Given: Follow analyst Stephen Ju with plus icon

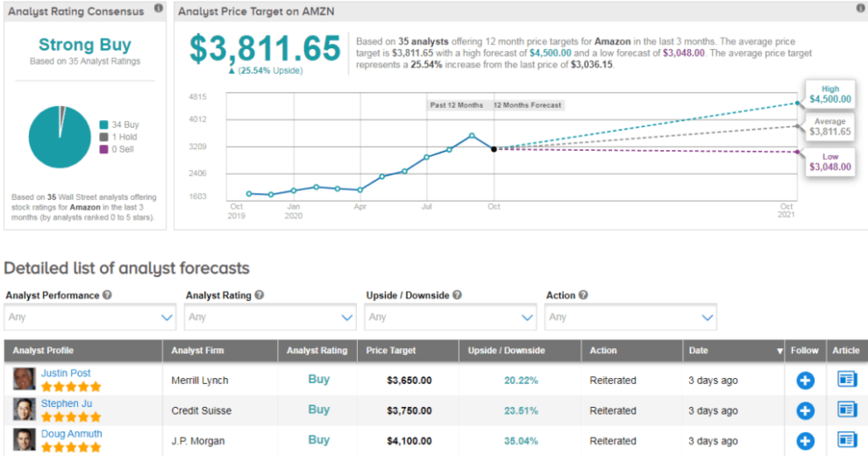Looking at the screenshot, I should tap(805, 410).
